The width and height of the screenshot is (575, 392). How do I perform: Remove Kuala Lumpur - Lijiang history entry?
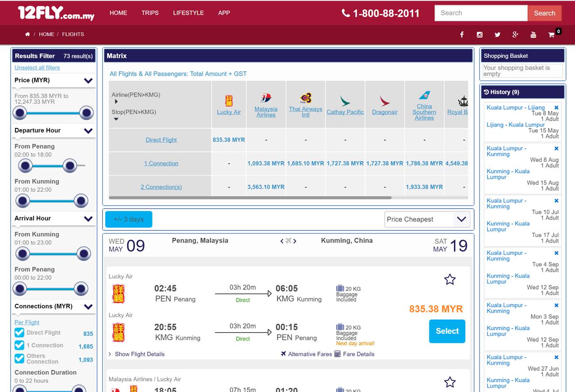tap(556, 108)
